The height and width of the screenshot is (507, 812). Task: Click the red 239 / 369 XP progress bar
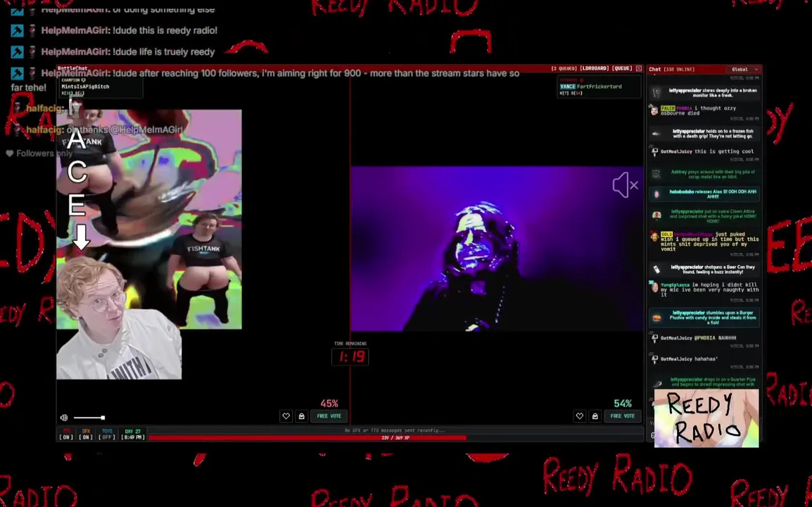395,437
